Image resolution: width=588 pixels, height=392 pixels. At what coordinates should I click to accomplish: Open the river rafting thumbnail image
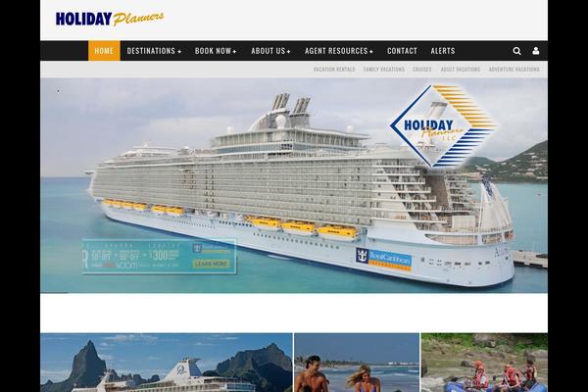(484, 363)
